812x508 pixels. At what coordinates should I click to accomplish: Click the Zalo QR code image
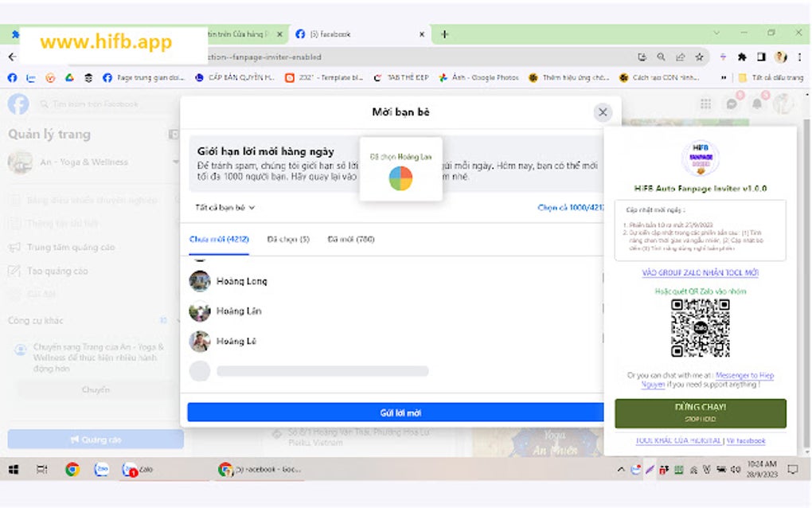pyautogui.click(x=701, y=327)
